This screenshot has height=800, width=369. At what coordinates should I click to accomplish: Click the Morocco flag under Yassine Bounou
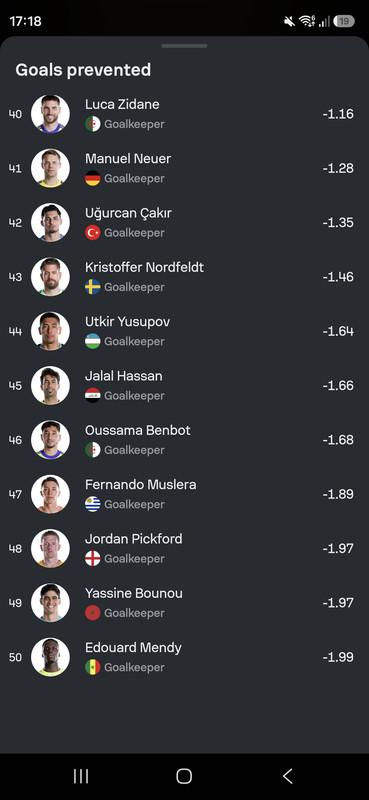click(x=92, y=613)
